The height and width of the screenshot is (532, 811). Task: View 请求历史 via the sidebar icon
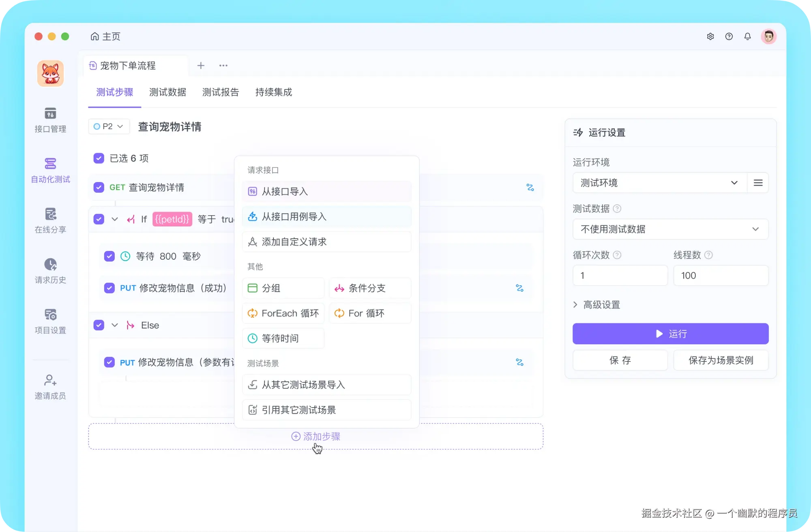click(50, 271)
